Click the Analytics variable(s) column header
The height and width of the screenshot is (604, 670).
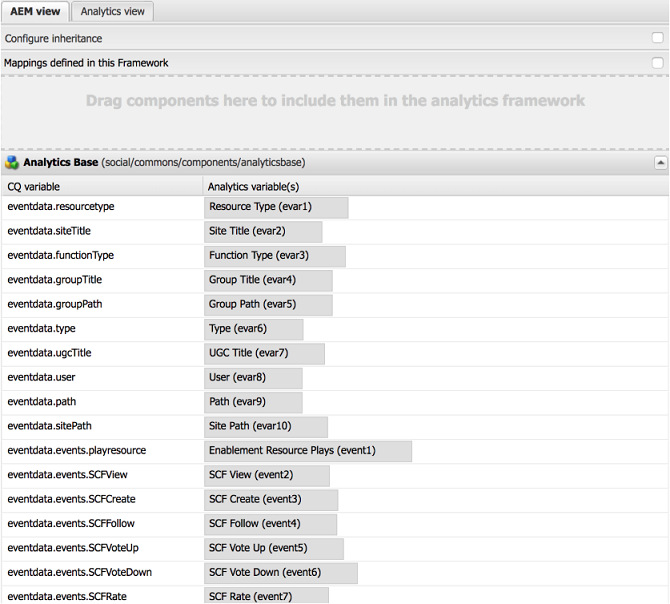coord(435,187)
